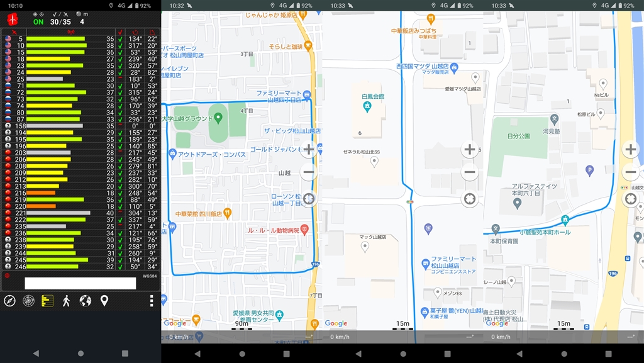
Task: Tap the 菓子屋 艶(YEN) 山越店 shop marker
Action: (x=425, y=313)
